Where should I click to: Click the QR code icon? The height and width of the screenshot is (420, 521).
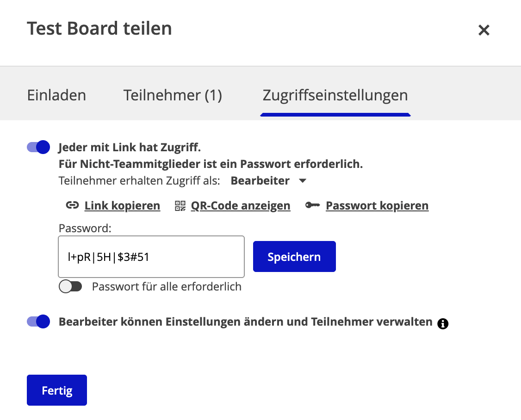coord(180,205)
